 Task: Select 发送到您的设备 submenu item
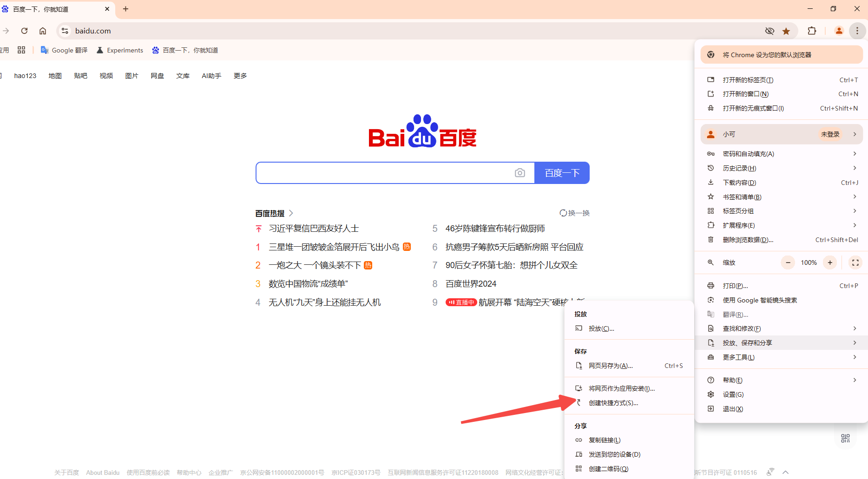tap(629, 454)
